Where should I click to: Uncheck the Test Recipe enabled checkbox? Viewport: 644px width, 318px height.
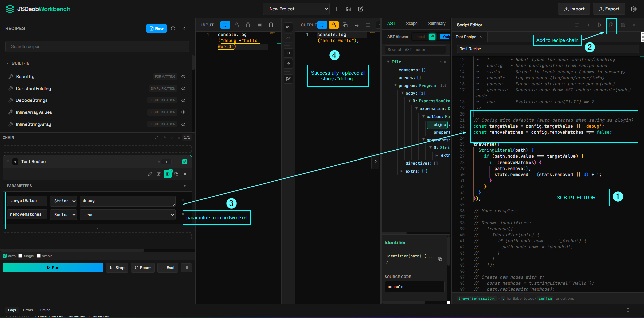click(185, 162)
